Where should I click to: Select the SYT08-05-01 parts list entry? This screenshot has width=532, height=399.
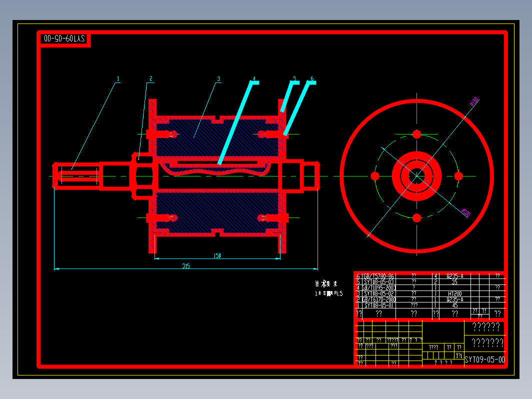(x=379, y=305)
